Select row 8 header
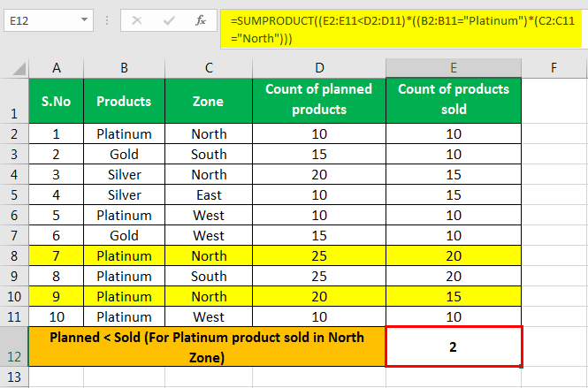 14,256
